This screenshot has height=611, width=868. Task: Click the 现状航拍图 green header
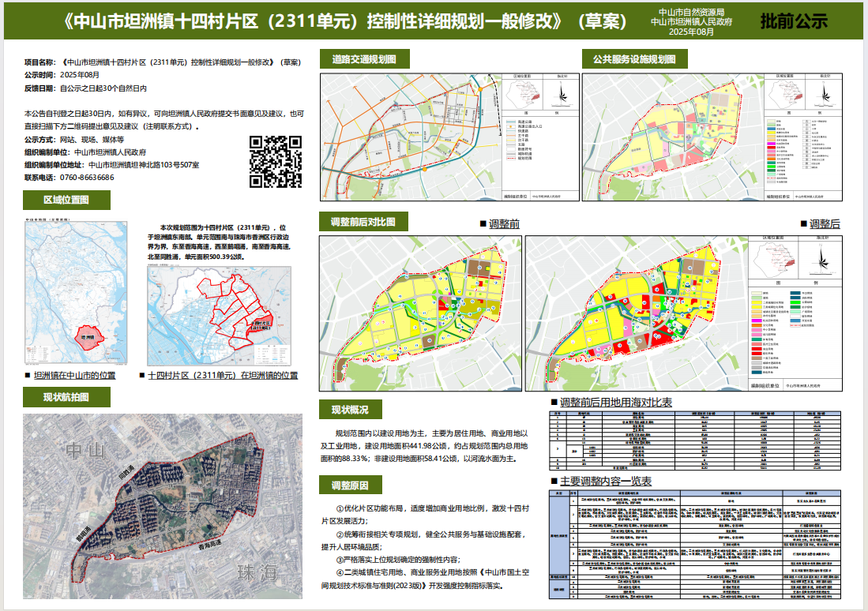66,396
